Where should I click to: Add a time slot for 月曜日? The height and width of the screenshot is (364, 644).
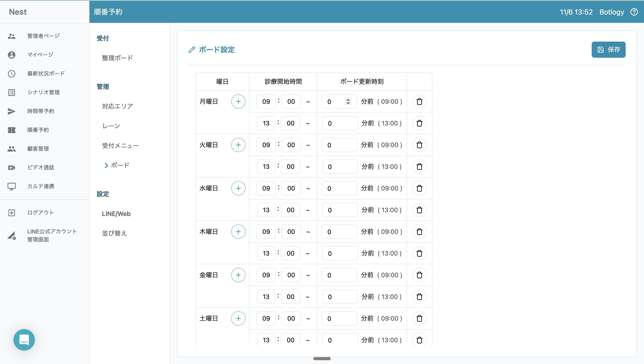(238, 102)
